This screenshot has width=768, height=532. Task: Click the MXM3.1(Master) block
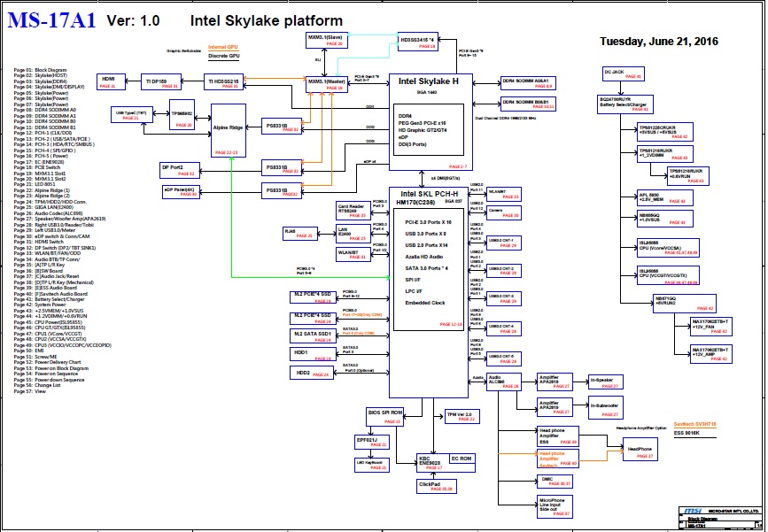coord(327,84)
